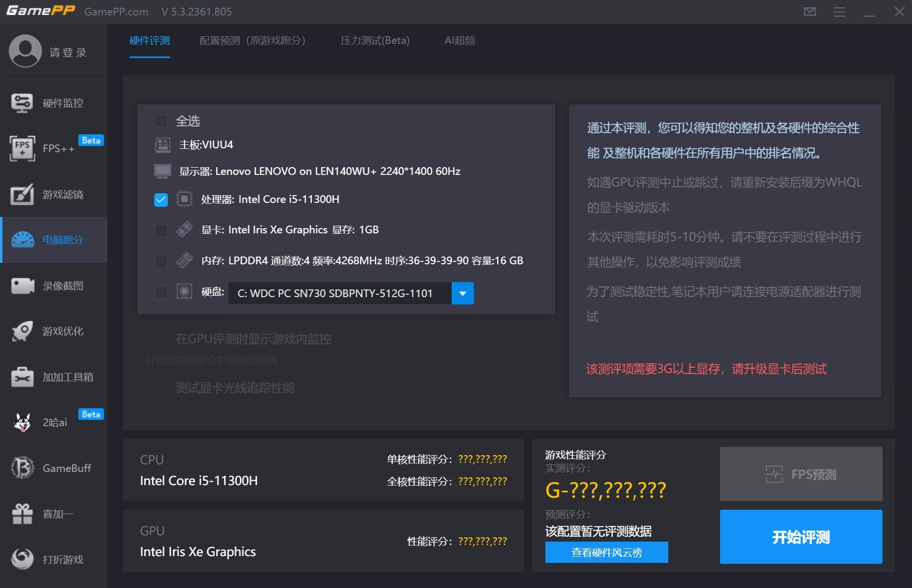Viewport: 912px width, 588px height.
Task: Click the user avatar to log in
Action: click(x=25, y=51)
